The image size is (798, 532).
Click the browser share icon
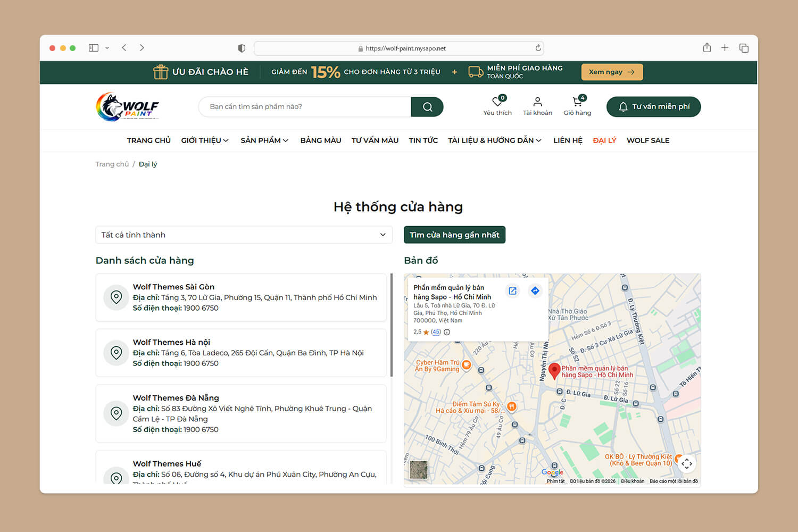tap(706, 48)
